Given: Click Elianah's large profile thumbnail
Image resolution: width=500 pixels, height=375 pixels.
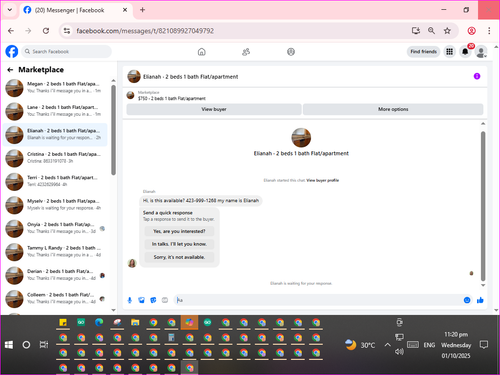Looking at the screenshot, I should tap(301, 137).
